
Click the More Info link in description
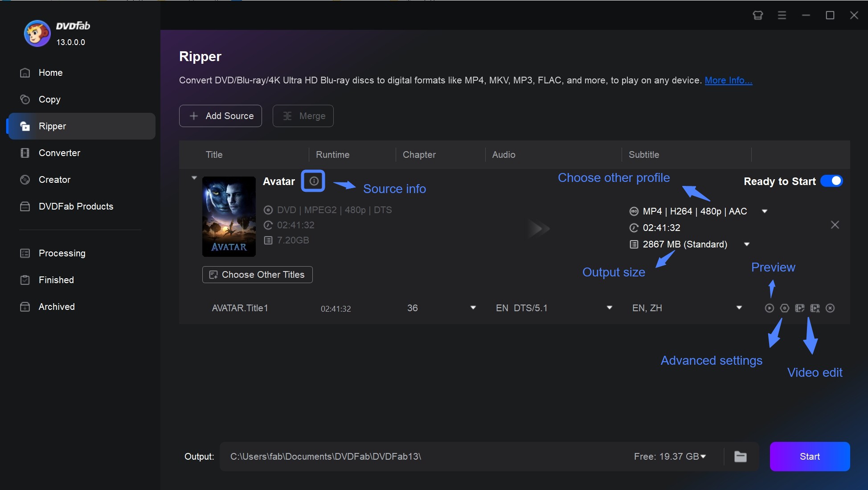tap(728, 79)
